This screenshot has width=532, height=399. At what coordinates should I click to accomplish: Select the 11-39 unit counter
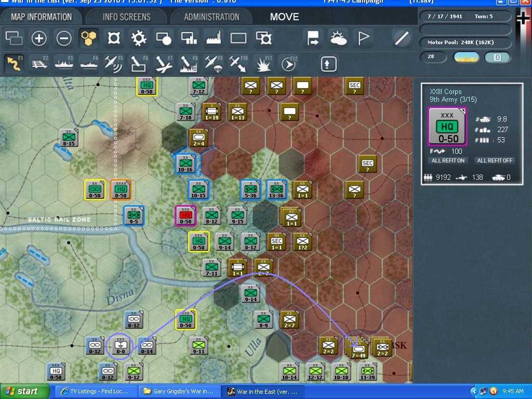coord(367,372)
